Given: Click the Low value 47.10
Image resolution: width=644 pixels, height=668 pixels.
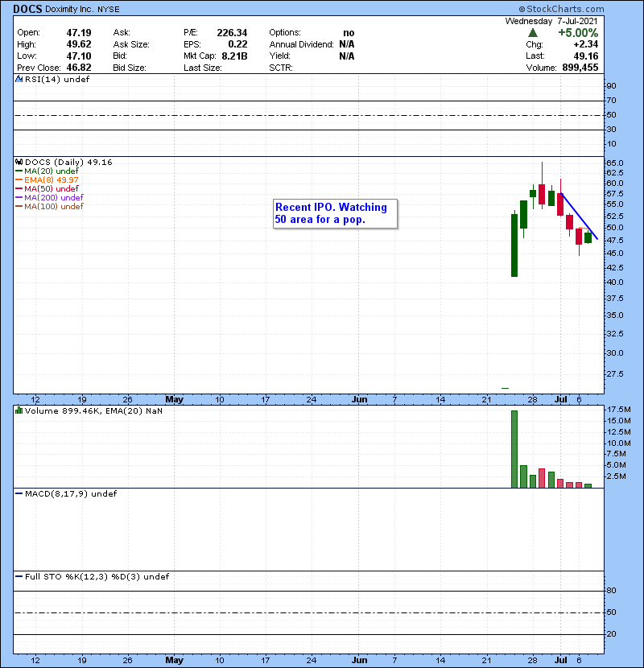Looking at the screenshot, I should pos(79,56).
